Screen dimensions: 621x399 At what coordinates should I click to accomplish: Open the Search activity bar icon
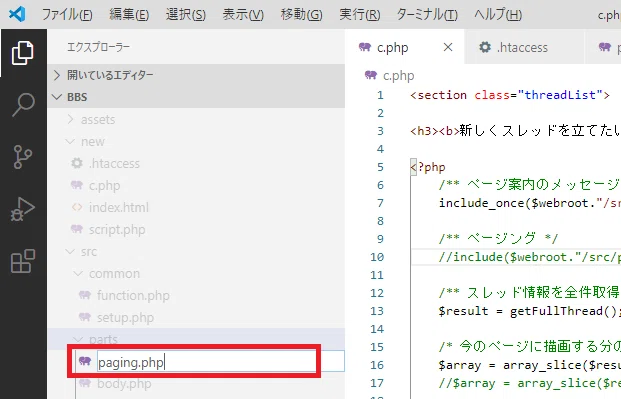[x=23, y=104]
